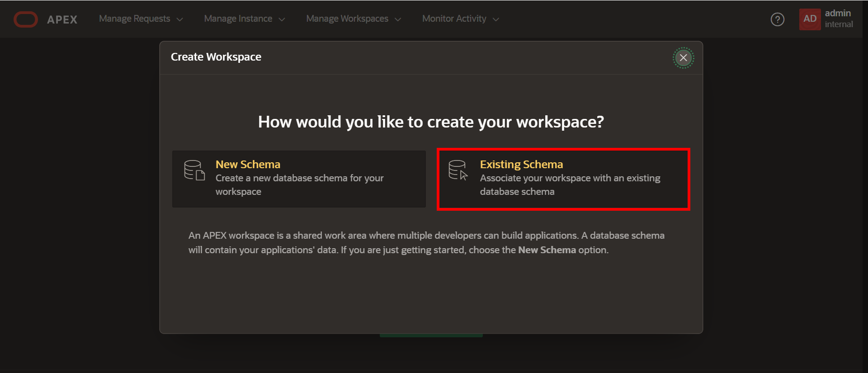Open the Monitor Activity menu
This screenshot has width=868, height=373.
(460, 19)
